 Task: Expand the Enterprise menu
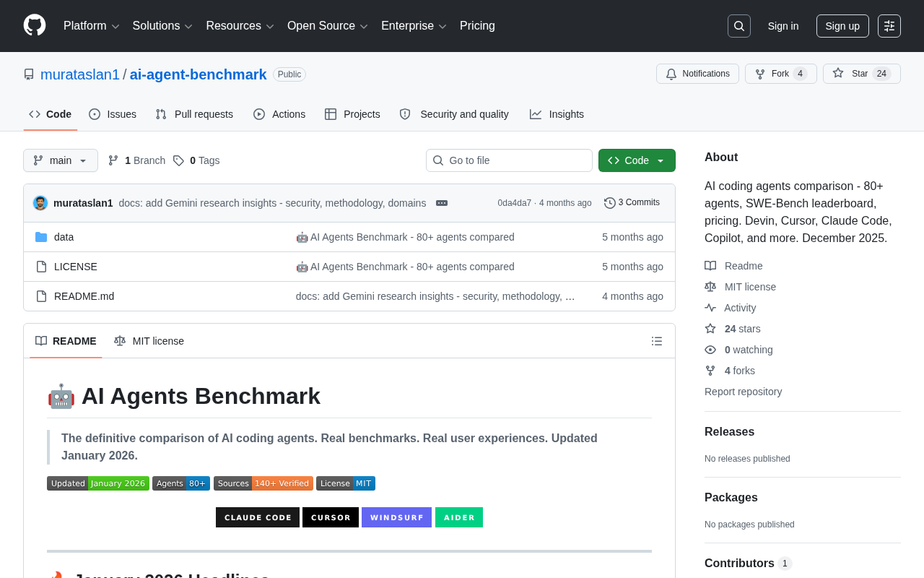point(414,26)
